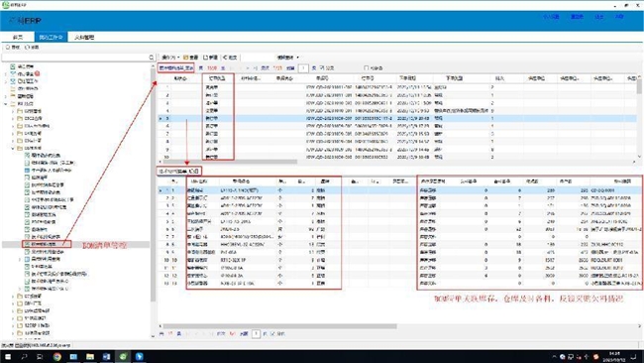The image size is (644, 363).
Task: Click the left-arrow back button in grid toolbar
Action: coord(230,58)
